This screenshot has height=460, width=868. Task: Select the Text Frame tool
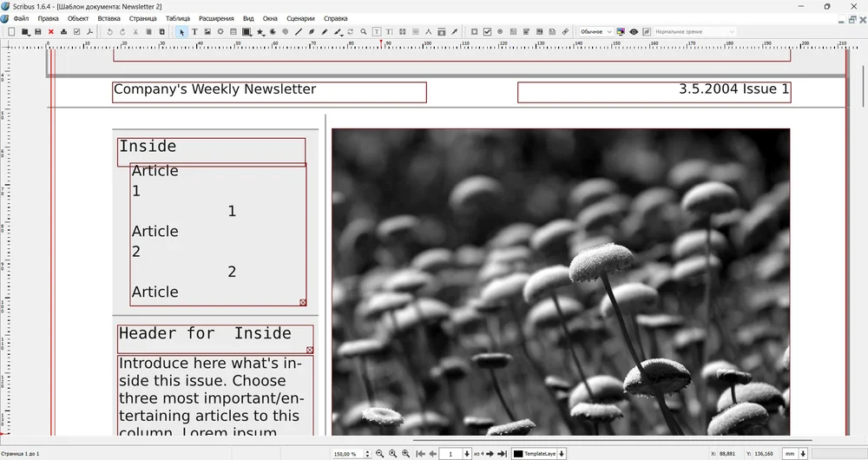click(194, 32)
